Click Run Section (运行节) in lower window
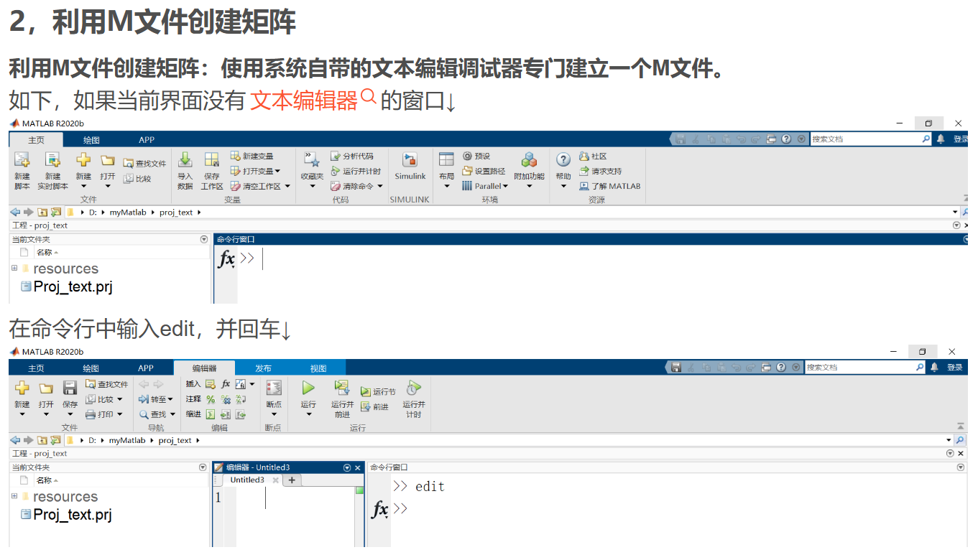 (x=378, y=391)
